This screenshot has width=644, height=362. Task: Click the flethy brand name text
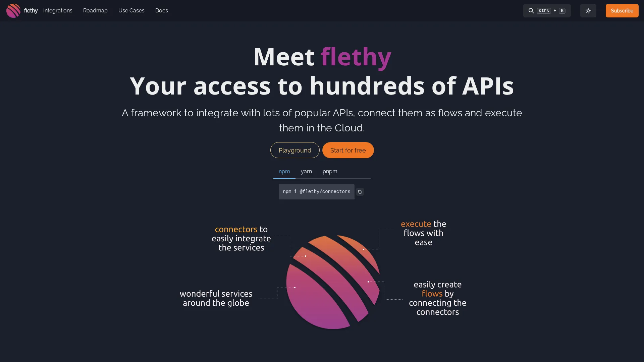[x=31, y=11]
